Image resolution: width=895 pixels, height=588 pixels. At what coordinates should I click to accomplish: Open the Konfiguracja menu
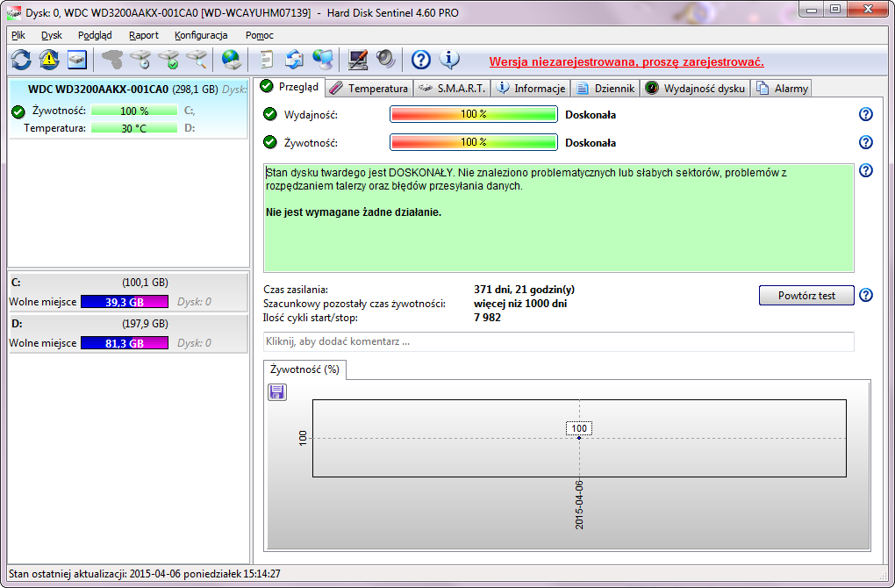click(x=201, y=35)
